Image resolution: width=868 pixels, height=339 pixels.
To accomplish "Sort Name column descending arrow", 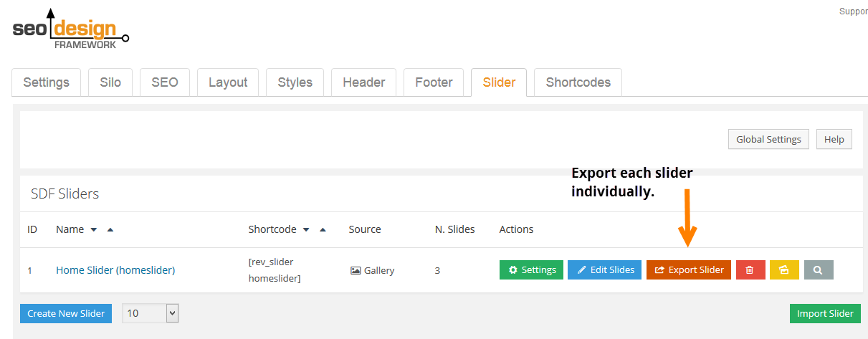I will click(x=93, y=230).
